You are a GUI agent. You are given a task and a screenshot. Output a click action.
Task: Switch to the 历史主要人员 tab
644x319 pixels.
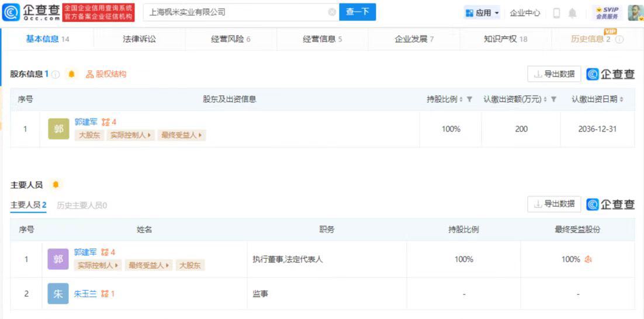click(x=82, y=205)
